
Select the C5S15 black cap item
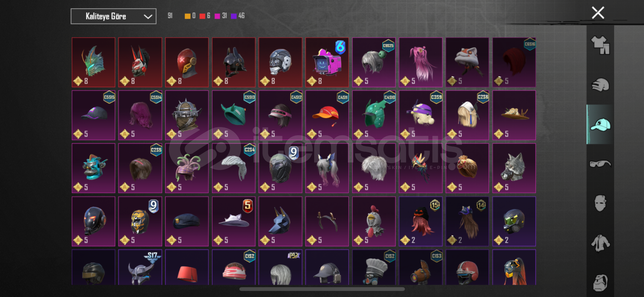click(x=94, y=115)
